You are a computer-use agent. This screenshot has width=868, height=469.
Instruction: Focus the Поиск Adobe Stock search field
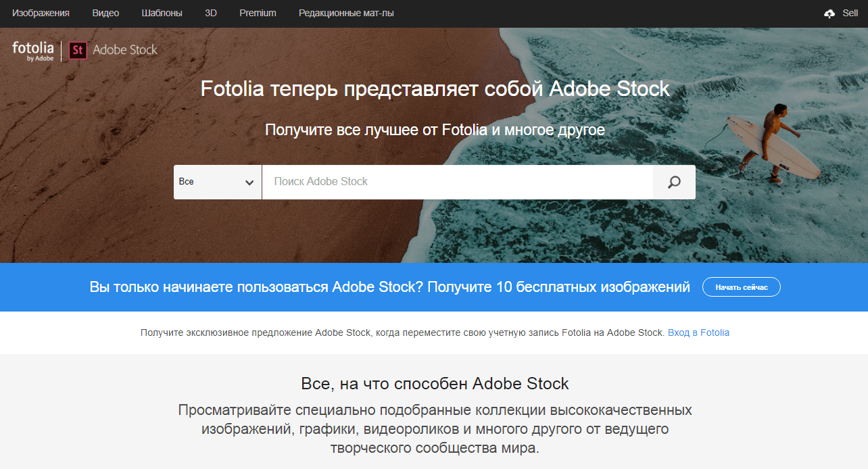tap(458, 182)
